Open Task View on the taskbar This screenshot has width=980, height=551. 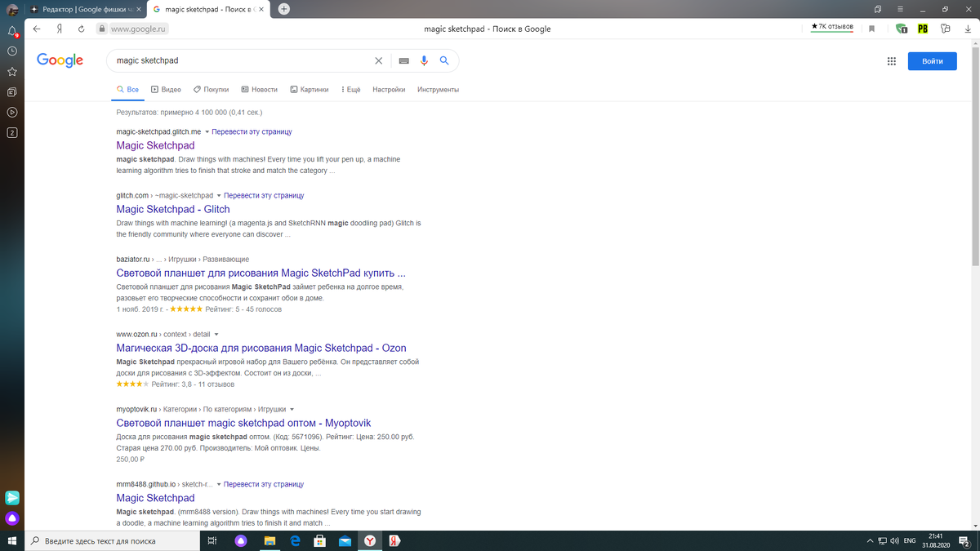[212, 540]
